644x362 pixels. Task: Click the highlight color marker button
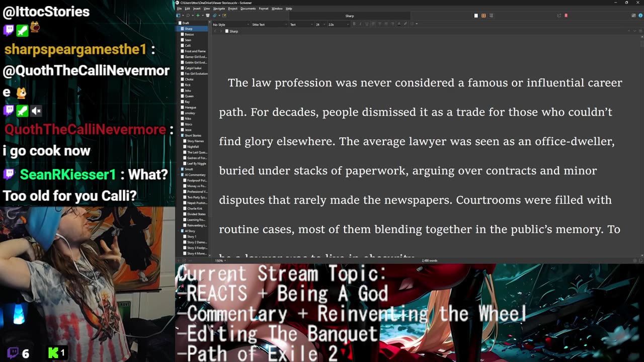pyautogui.click(x=406, y=24)
